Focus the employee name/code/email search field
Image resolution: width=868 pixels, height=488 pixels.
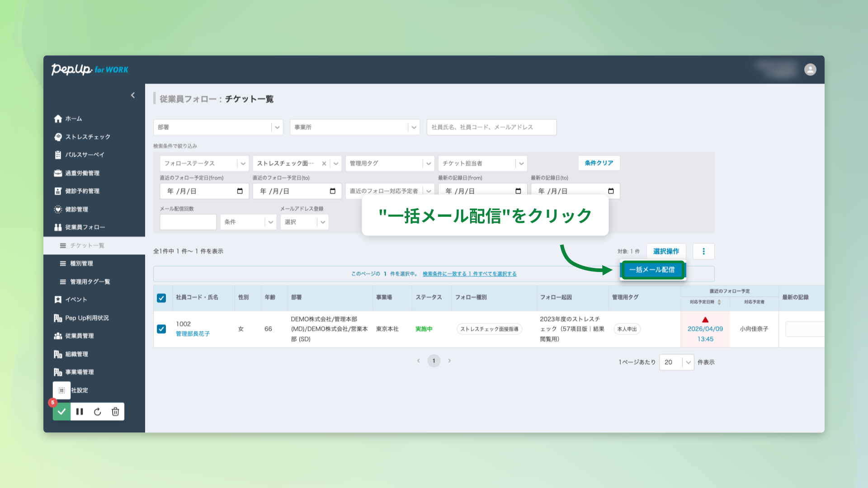pos(491,127)
